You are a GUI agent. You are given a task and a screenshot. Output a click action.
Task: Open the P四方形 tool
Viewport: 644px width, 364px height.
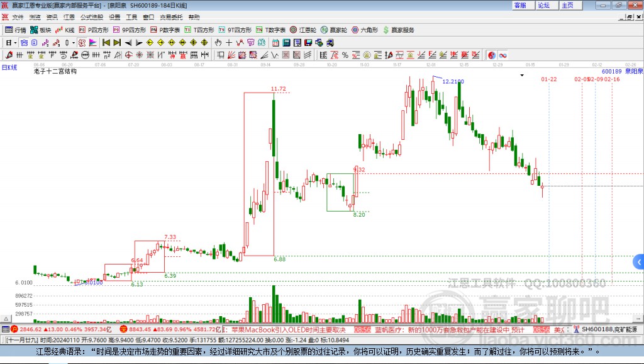click(x=94, y=30)
